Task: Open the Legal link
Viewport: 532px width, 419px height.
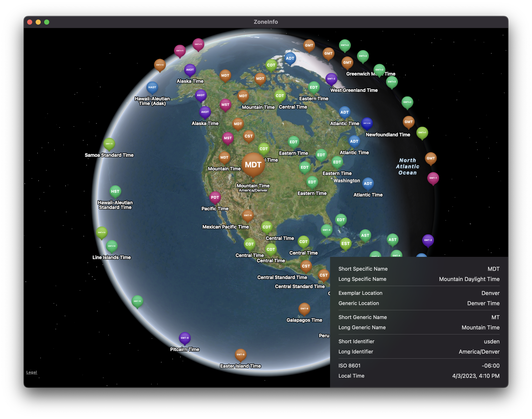Action: point(32,372)
